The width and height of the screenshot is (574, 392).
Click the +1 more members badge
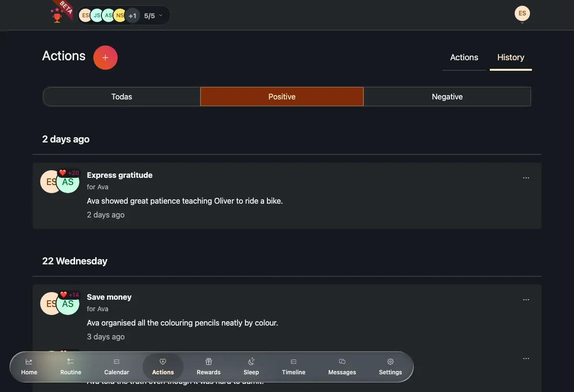[132, 16]
